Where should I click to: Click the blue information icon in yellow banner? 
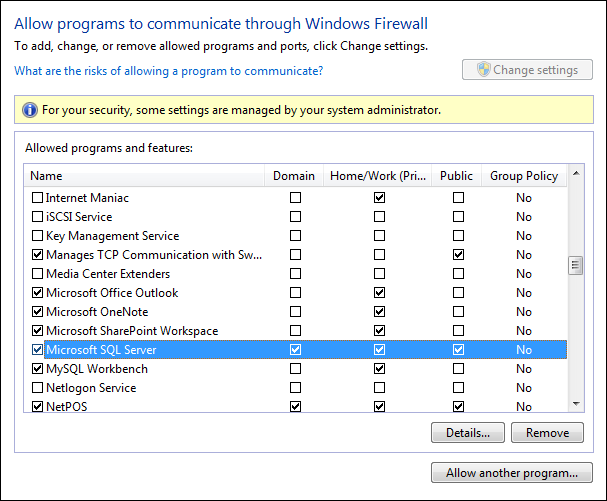coord(30,110)
